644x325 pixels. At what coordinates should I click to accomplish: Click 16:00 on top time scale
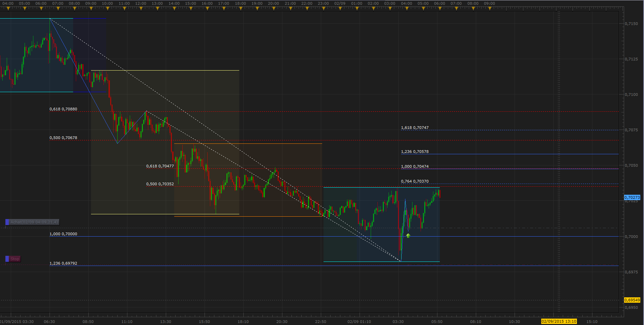click(207, 3)
